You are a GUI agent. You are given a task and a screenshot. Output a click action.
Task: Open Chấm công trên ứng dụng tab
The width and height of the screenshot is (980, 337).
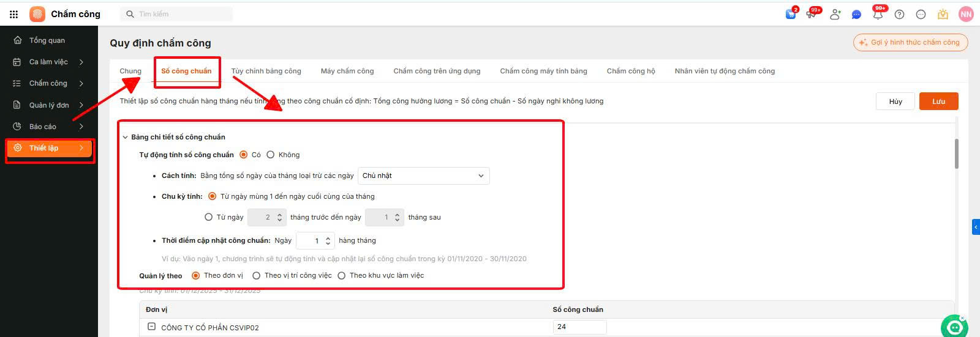click(437, 71)
